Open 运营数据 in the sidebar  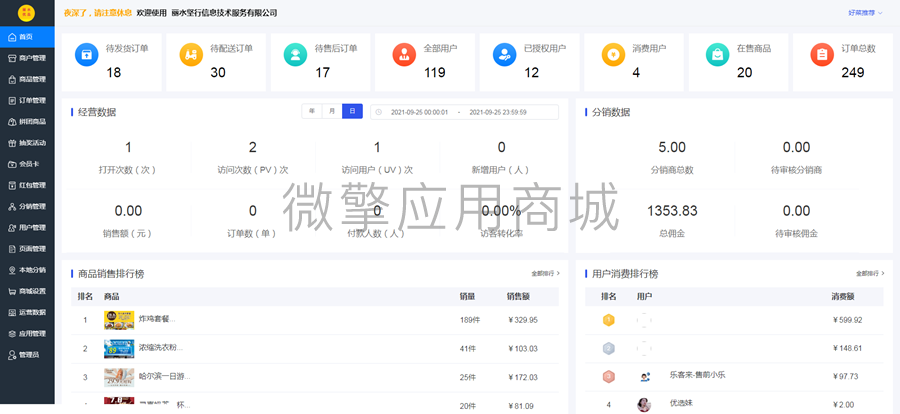(27, 312)
